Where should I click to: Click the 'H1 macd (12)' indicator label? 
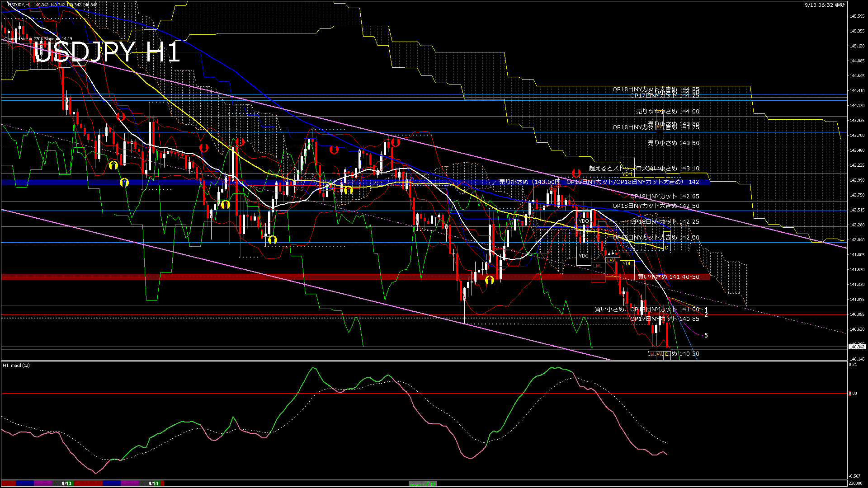tap(16, 365)
